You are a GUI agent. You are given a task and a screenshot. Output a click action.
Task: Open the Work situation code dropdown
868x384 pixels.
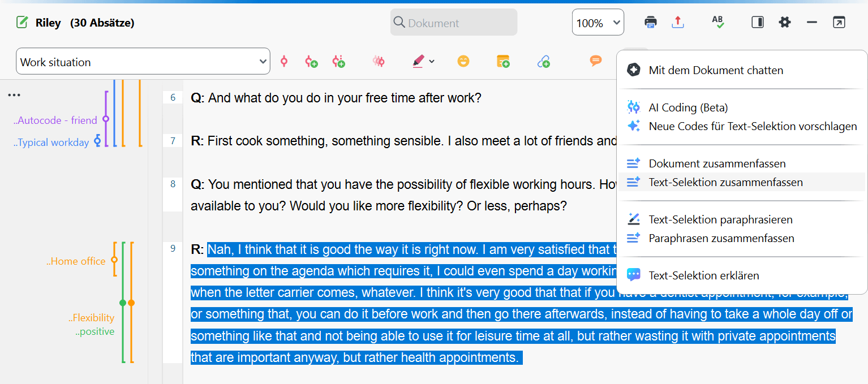(143, 62)
